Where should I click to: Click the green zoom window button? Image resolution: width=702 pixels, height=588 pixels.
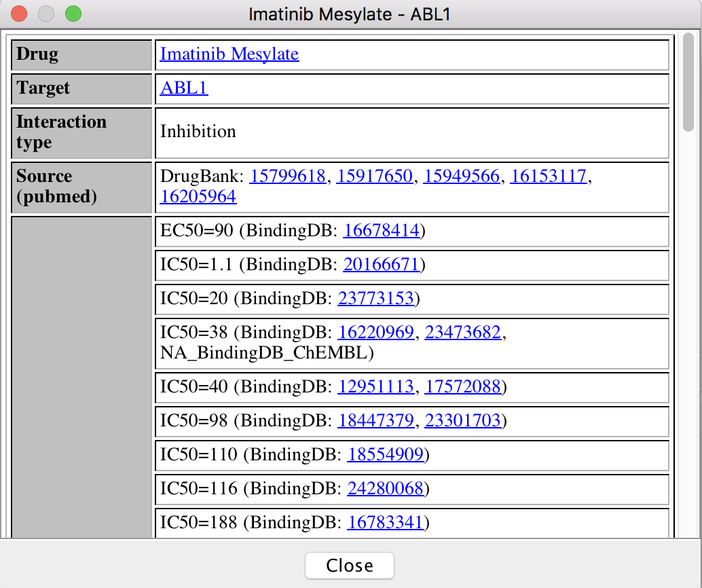[73, 14]
